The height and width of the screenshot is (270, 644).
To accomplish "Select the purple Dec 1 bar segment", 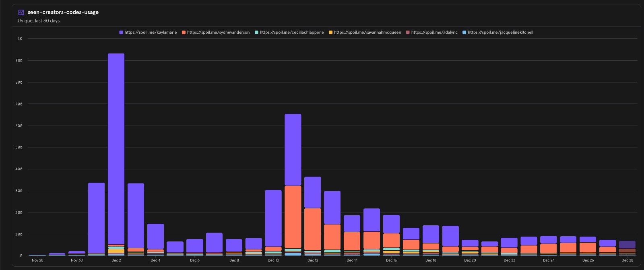I will point(96,218).
